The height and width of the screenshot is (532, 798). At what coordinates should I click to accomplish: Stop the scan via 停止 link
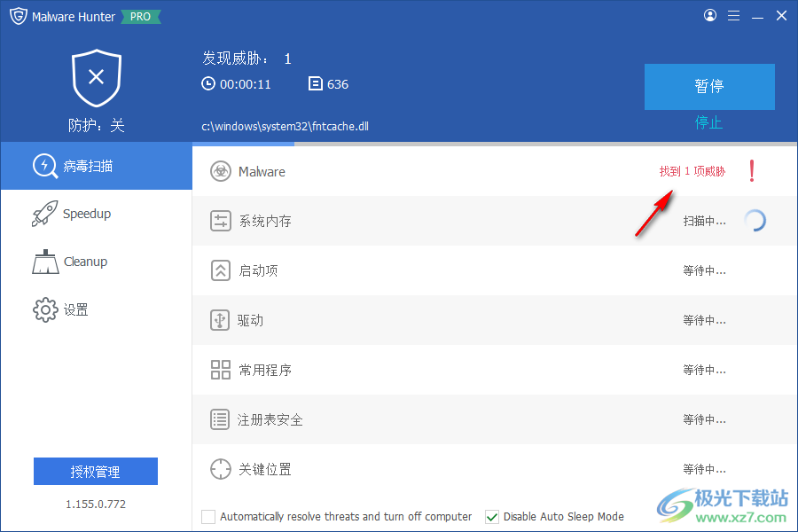[709, 122]
